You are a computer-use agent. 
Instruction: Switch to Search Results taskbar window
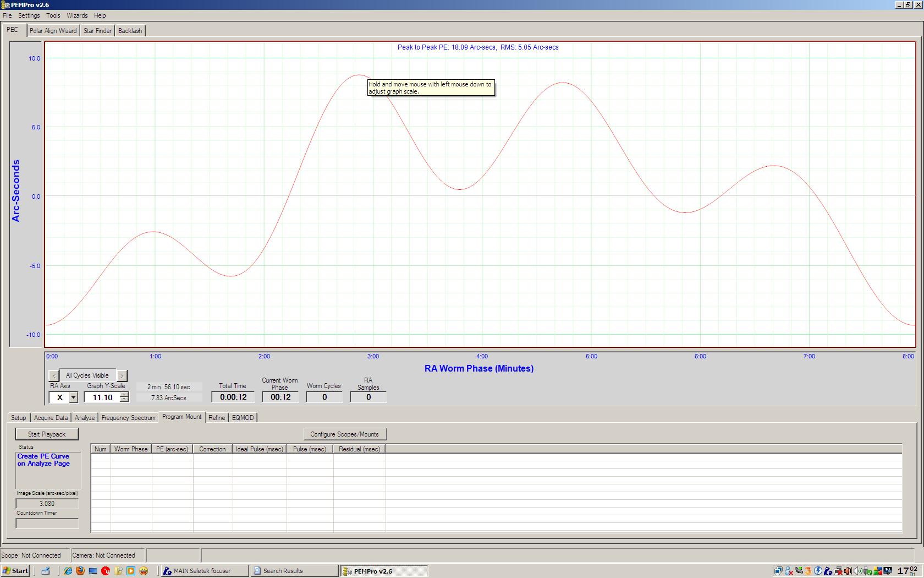[x=294, y=571]
